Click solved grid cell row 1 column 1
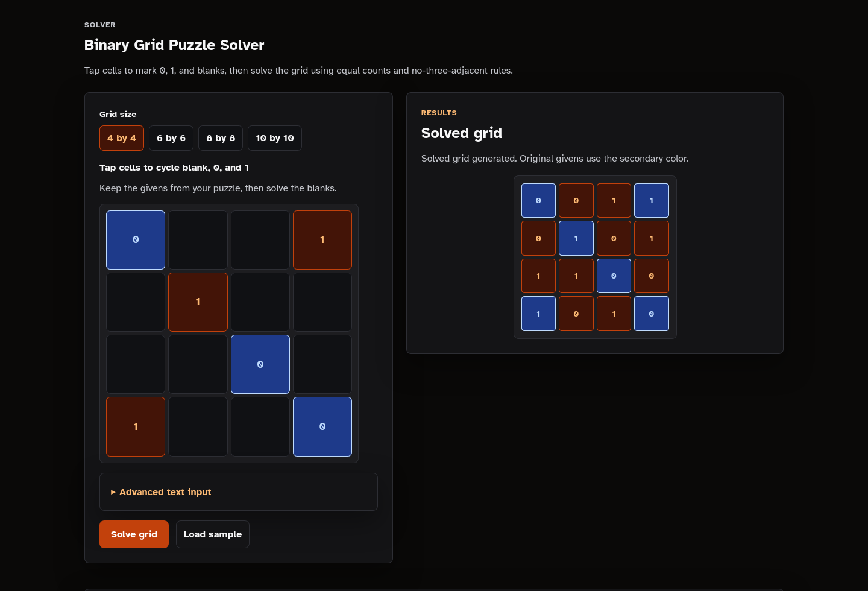 click(538, 200)
